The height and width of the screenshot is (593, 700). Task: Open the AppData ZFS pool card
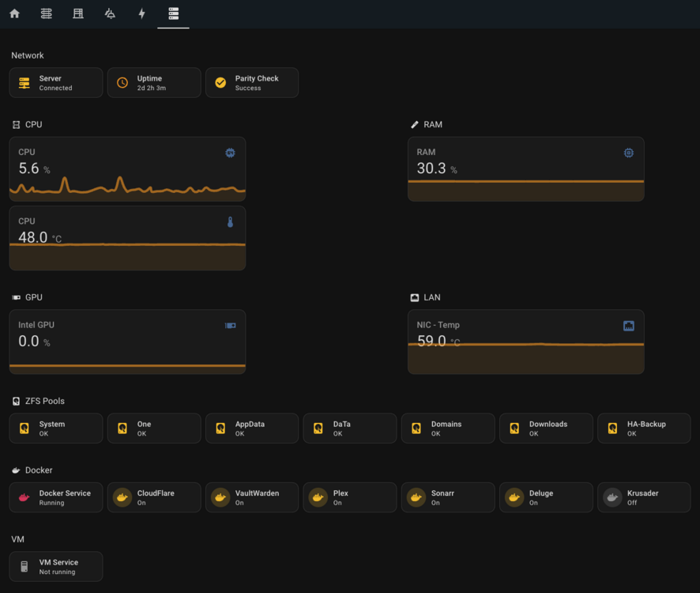coord(252,429)
